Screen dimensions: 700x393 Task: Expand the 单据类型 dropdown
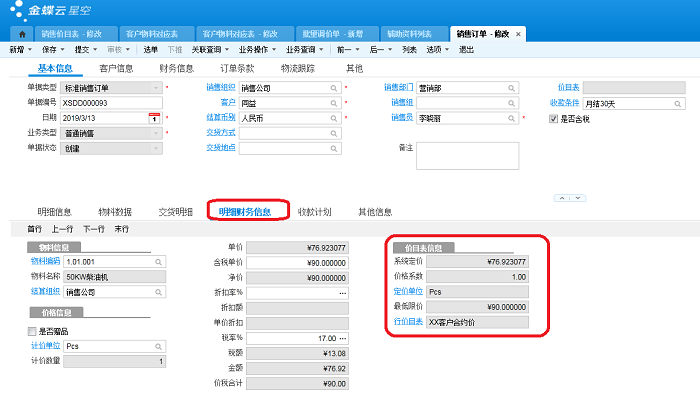pos(155,88)
